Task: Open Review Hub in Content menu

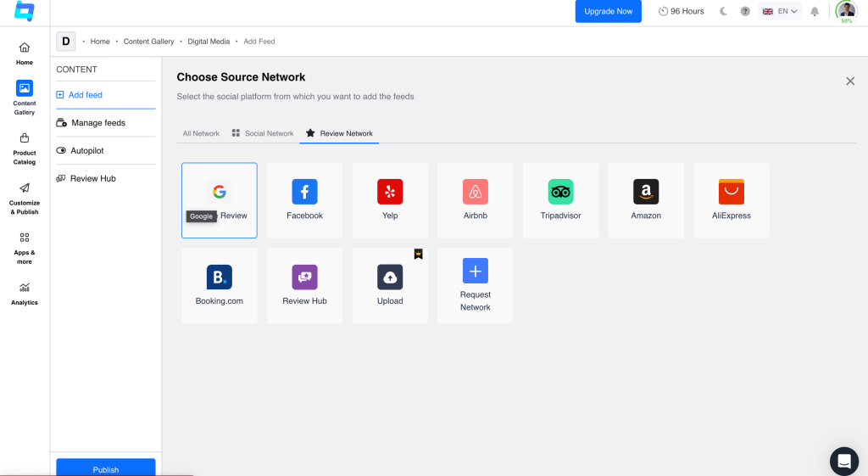Action: pos(106,178)
